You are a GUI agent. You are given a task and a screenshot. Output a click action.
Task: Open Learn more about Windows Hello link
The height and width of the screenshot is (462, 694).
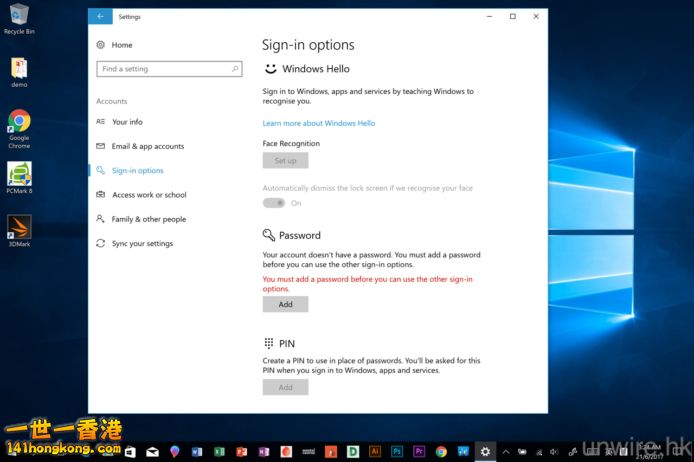pyautogui.click(x=319, y=123)
